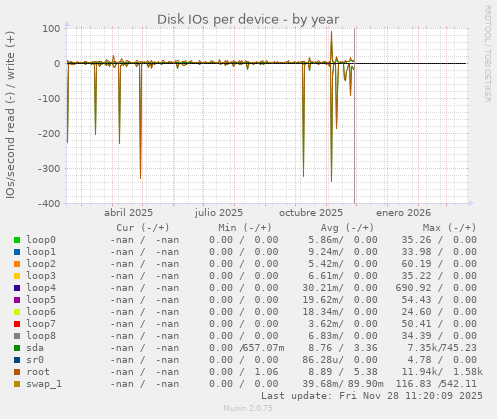Click the sda min write value 657.07m
This screenshot has height=419, width=497.
tap(263, 348)
